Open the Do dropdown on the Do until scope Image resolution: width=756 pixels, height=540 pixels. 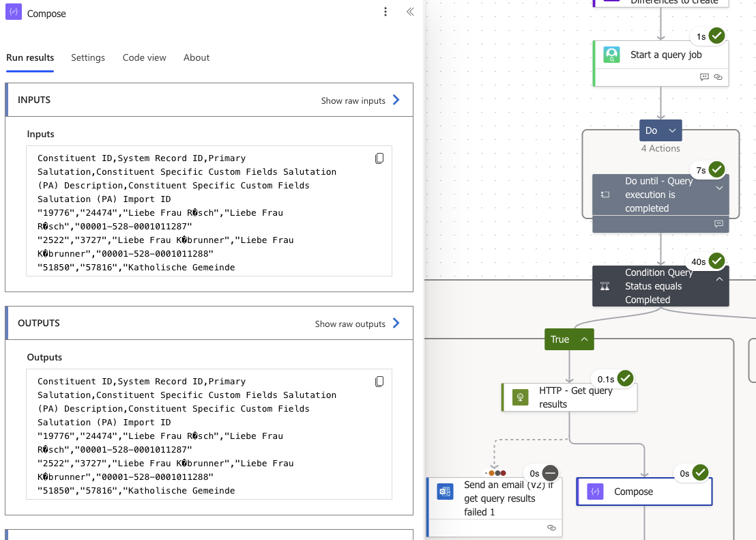671,130
